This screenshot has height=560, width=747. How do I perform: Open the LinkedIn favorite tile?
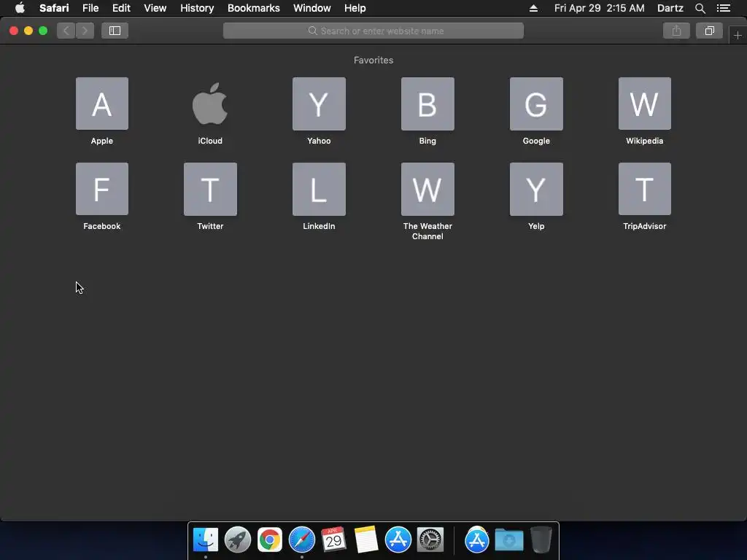319,189
